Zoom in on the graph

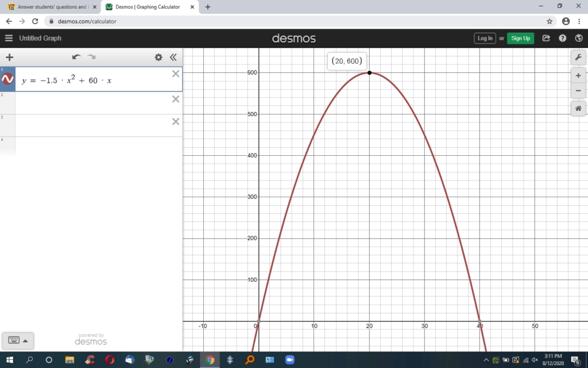pos(578,76)
